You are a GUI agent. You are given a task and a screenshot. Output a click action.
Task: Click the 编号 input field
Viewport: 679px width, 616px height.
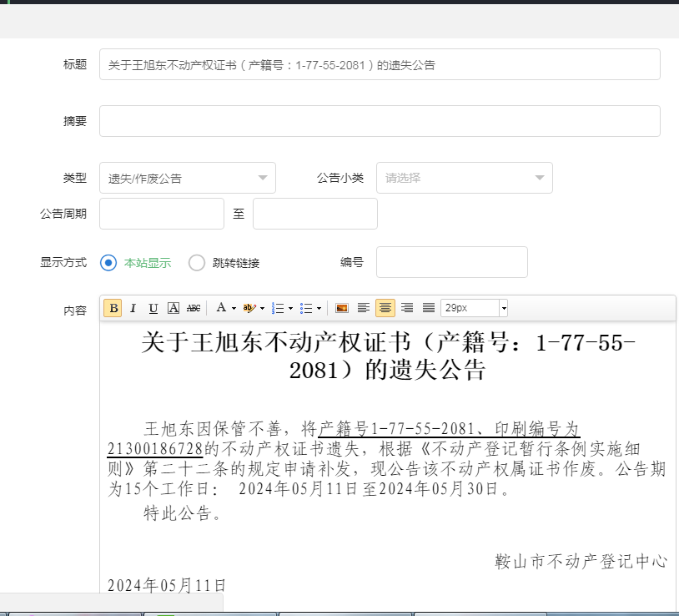point(451,262)
